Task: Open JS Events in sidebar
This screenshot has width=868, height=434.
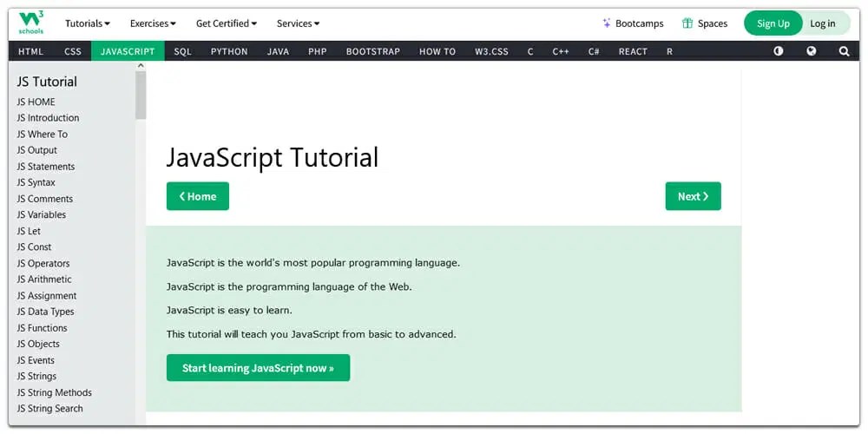Action: [36, 360]
